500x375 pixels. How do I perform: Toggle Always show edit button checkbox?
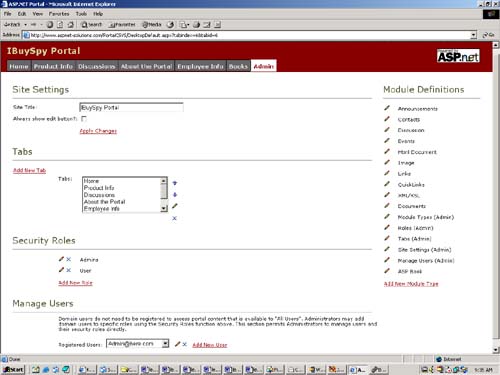pyautogui.click(x=84, y=118)
